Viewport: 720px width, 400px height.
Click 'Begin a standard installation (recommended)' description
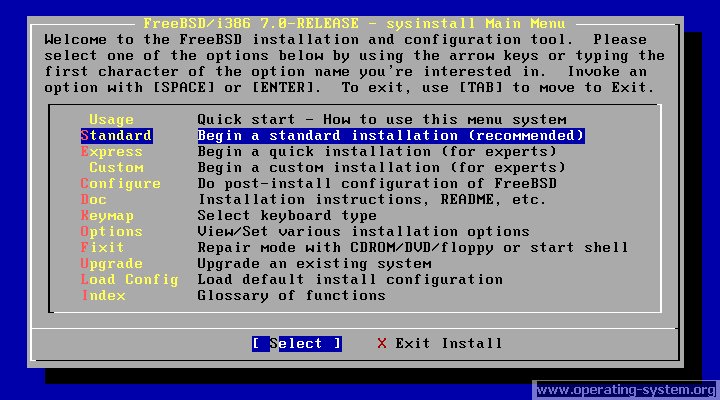(391, 135)
